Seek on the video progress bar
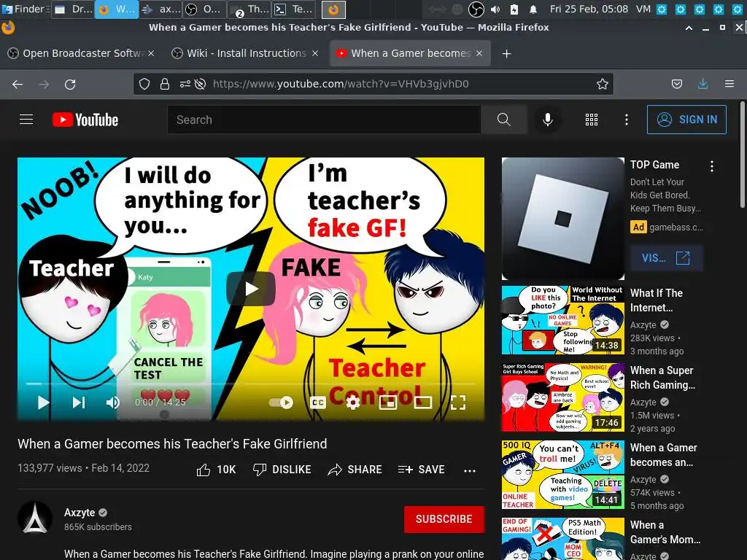 tap(251, 384)
